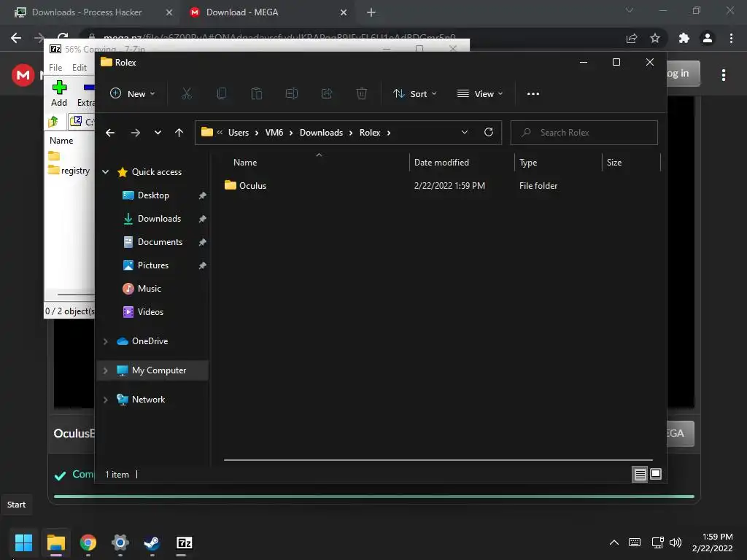Click the horizontal scrollbar in file list
This screenshot has height=560, width=747.
438,460
